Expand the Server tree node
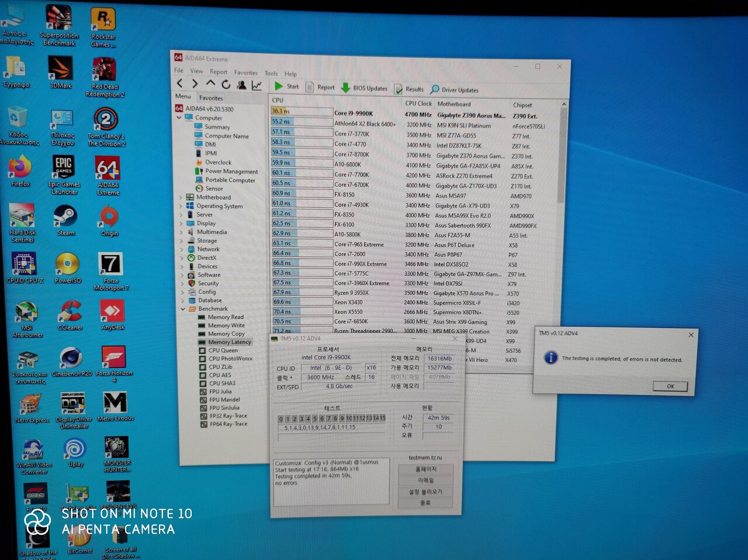The image size is (748, 560). (x=181, y=215)
